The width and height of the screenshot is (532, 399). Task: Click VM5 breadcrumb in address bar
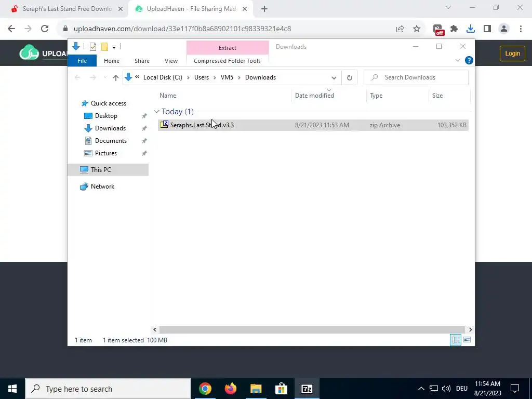coord(227,77)
